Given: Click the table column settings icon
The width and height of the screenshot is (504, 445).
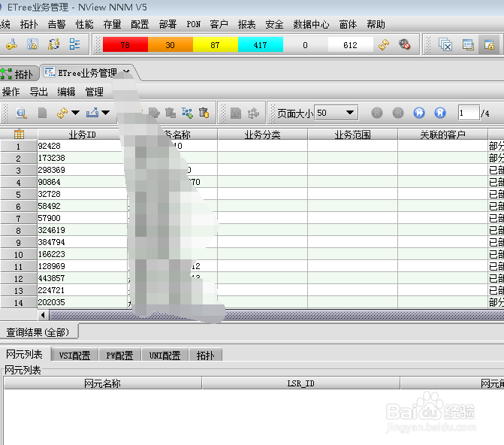Looking at the screenshot, I should pos(19,134).
